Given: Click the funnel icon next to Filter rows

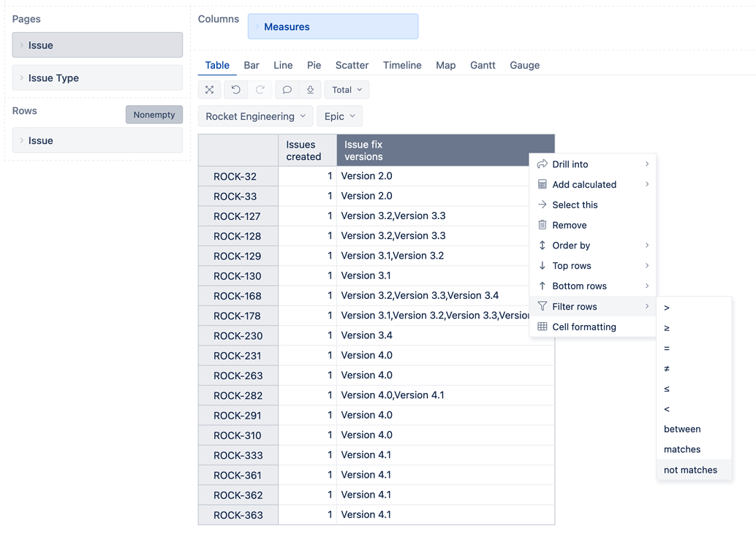Looking at the screenshot, I should tap(541, 306).
